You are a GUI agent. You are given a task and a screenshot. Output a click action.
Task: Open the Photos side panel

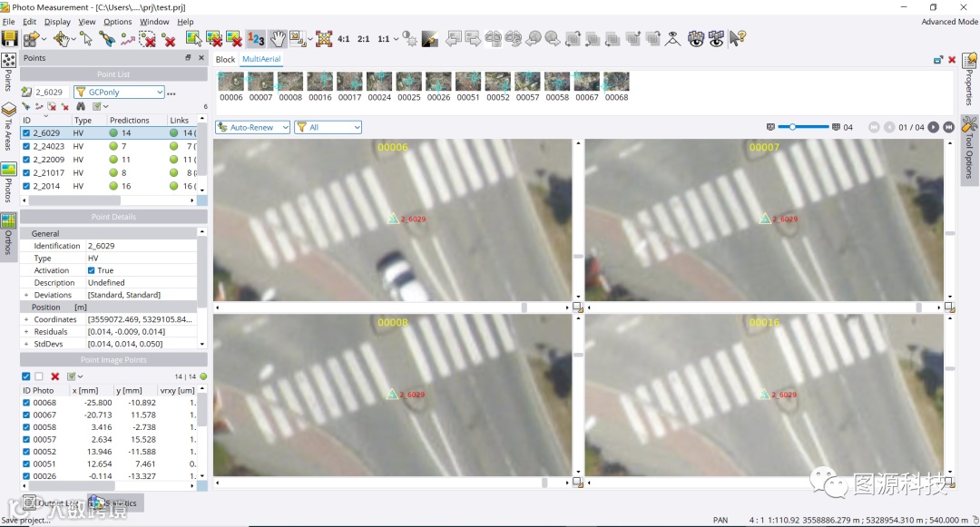tap(8, 181)
